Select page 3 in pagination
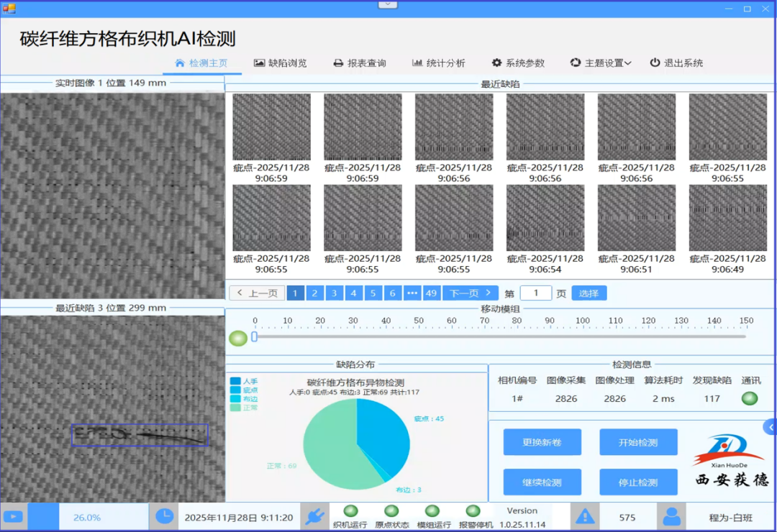 click(x=335, y=293)
